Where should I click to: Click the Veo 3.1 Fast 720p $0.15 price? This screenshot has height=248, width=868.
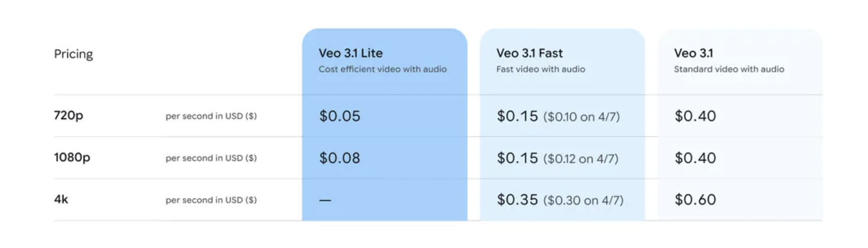click(x=517, y=116)
